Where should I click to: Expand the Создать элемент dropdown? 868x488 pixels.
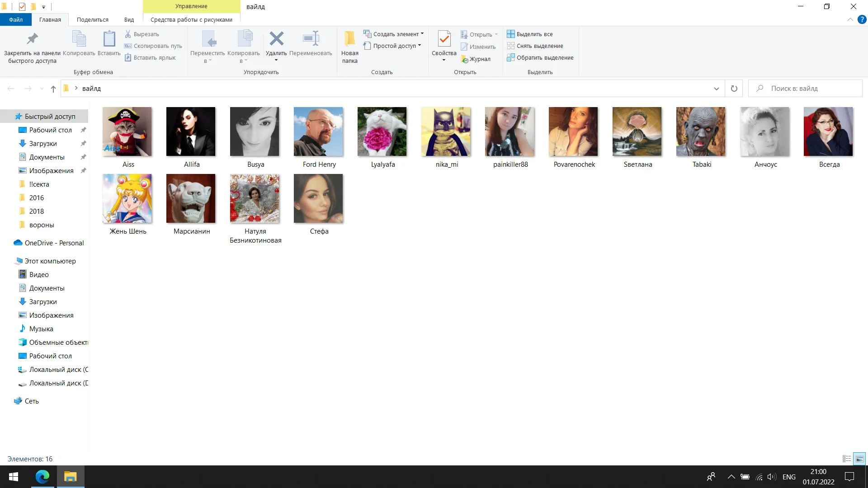click(x=422, y=33)
